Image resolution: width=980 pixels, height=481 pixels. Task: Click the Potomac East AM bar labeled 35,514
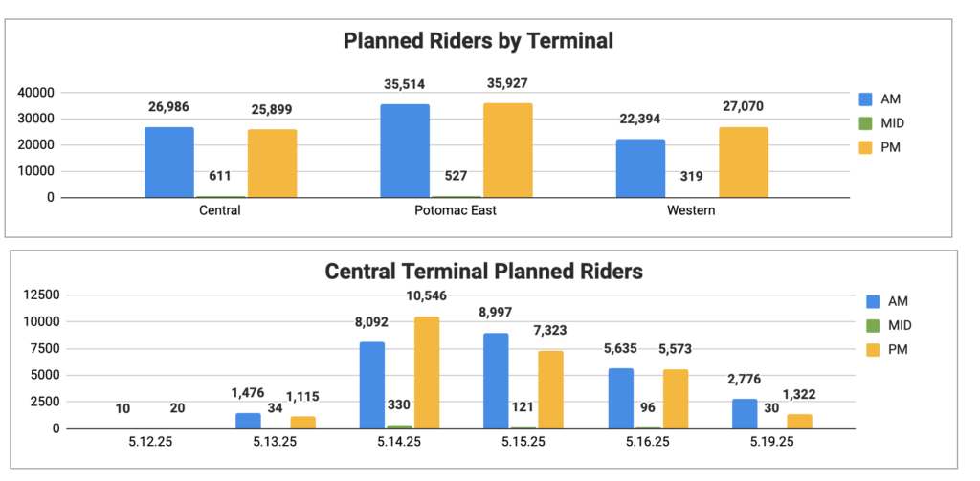(x=405, y=151)
